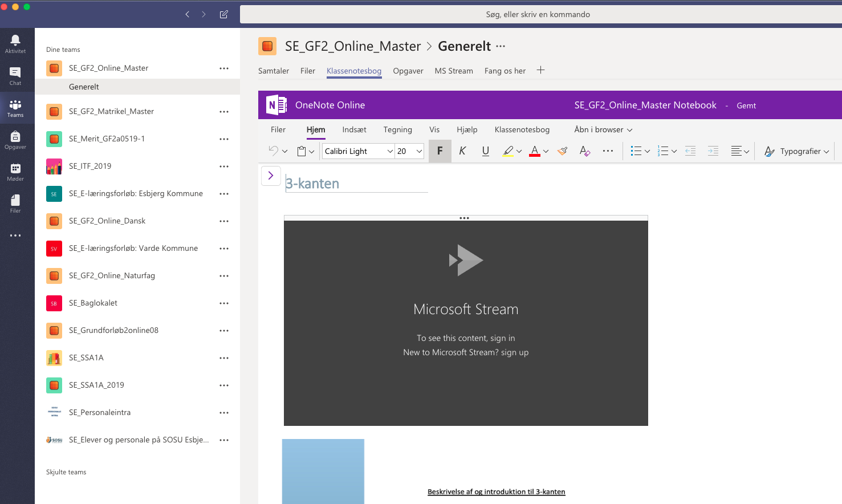
Task: Open numbered list style dropdown arrow
Action: coord(674,152)
